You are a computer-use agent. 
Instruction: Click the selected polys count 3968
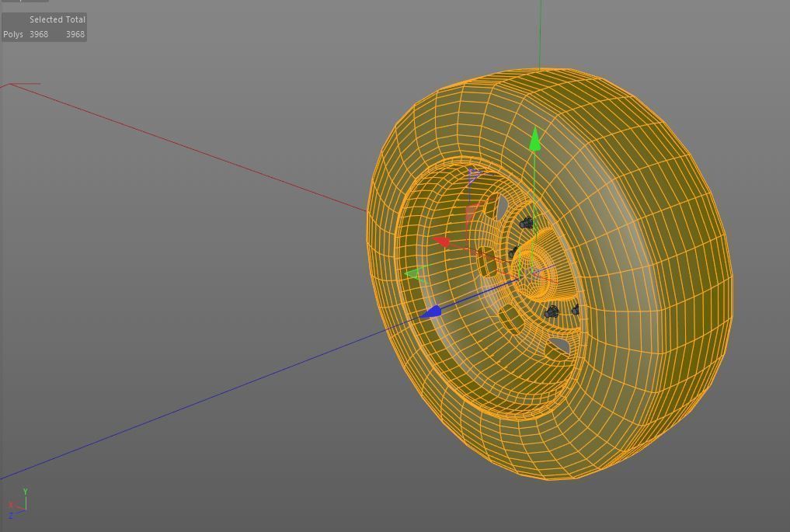39,34
